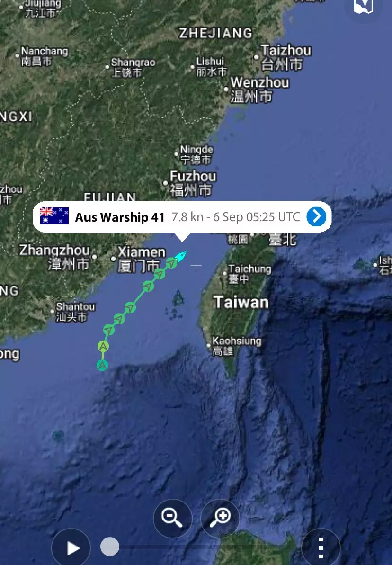Click the crosshair at map center
The height and width of the screenshot is (565, 392).
[196, 266]
